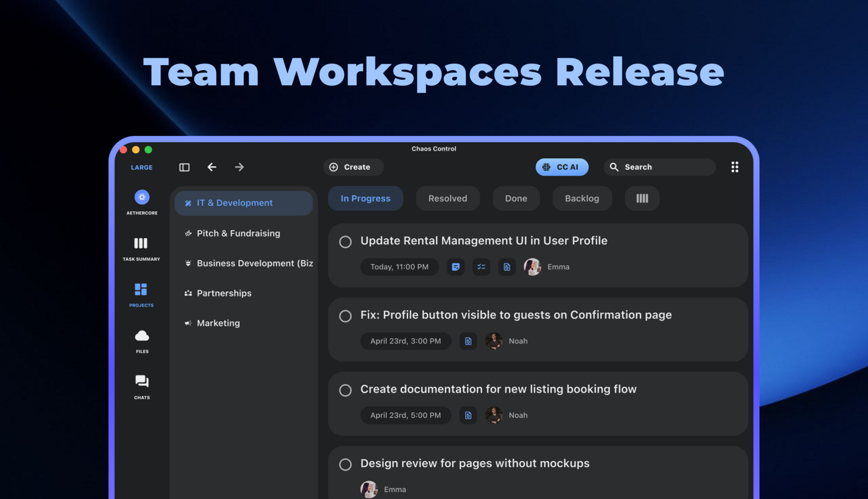Screen dimensions: 868x499
Task: Click April 23rd, 3:00 PM due date
Action: (406, 341)
